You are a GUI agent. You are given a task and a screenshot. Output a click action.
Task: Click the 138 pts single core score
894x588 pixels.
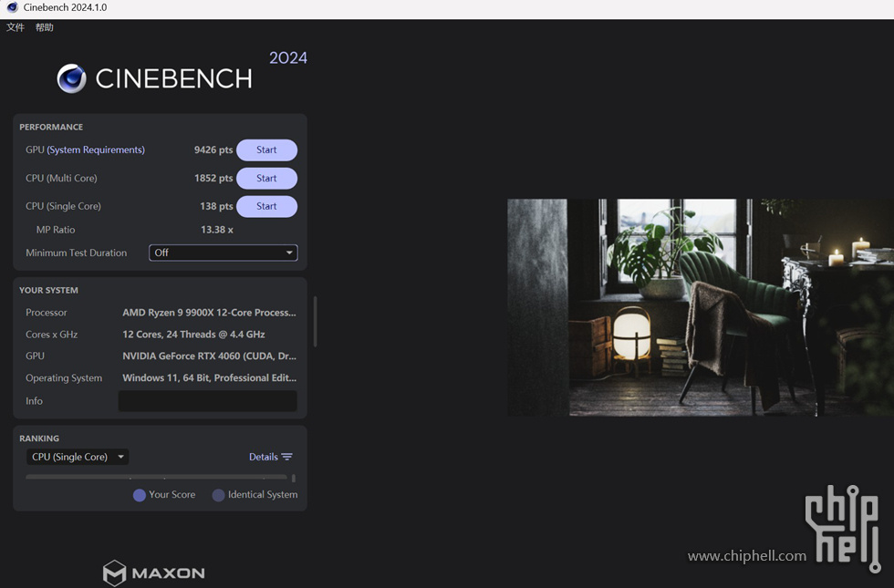click(x=216, y=206)
